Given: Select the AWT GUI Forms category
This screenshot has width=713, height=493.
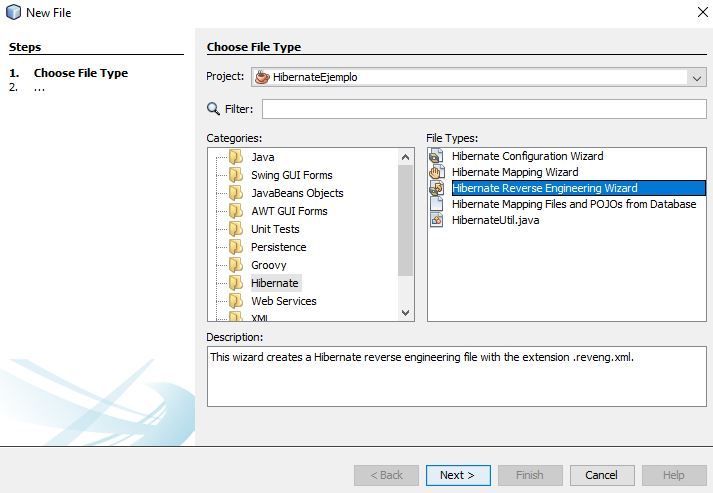Looking at the screenshot, I should coord(289,211).
